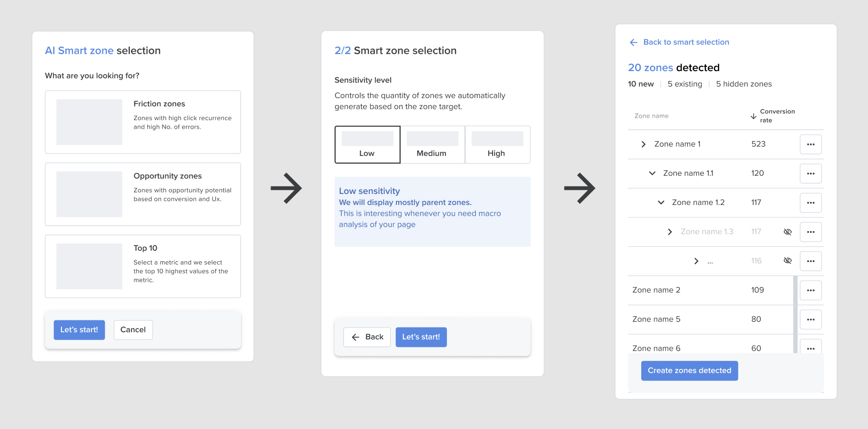Choose the Medium sensitivity option
868x429 pixels.
click(x=432, y=145)
